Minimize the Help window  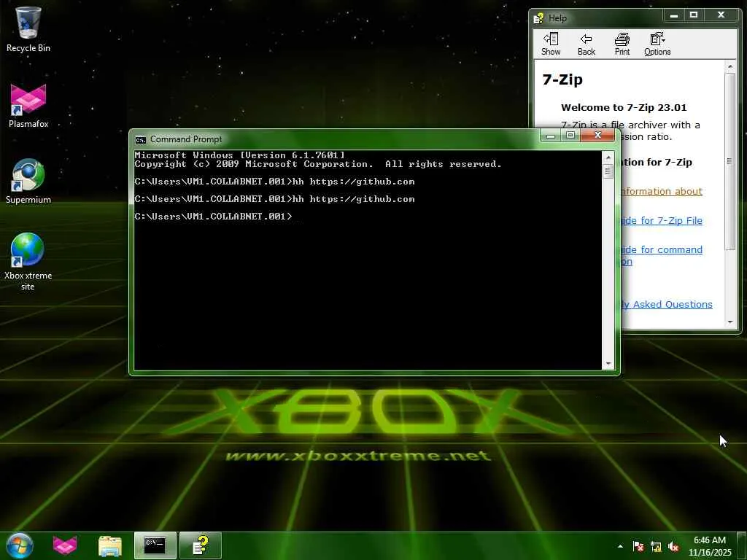coord(673,15)
